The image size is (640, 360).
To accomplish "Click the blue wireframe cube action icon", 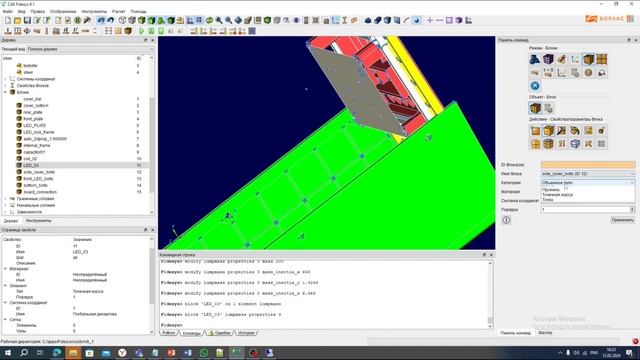I will [x=575, y=144].
